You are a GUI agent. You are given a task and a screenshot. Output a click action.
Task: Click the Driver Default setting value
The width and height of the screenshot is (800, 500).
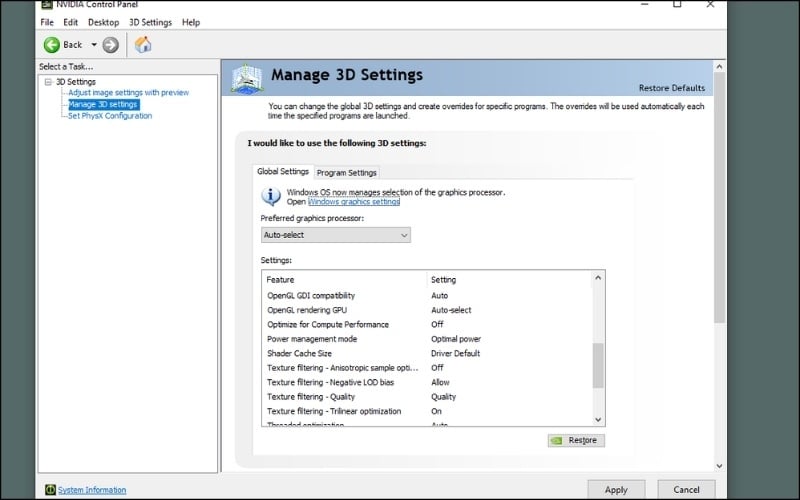click(455, 354)
